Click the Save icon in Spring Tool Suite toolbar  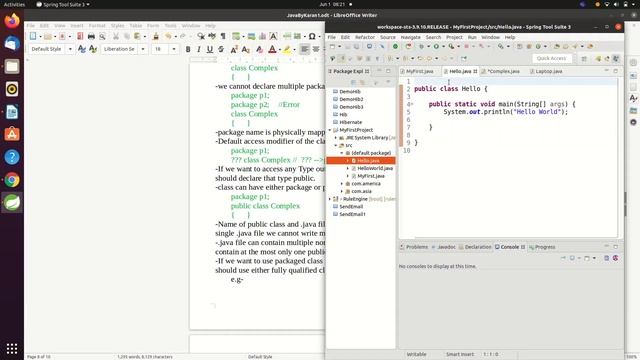[347, 46]
